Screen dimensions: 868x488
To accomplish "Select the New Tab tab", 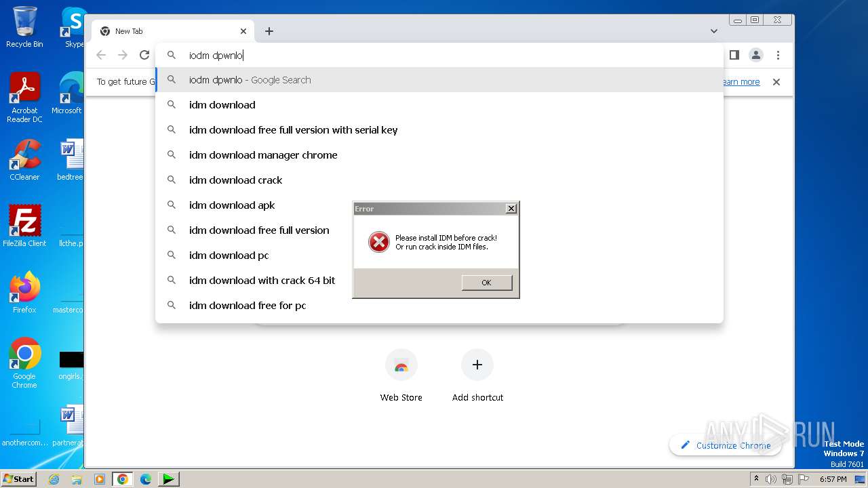I will tap(173, 31).
